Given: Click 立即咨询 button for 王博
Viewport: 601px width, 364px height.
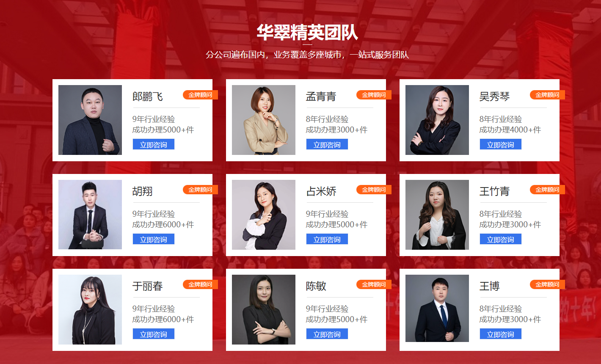Looking at the screenshot, I should click(x=501, y=334).
